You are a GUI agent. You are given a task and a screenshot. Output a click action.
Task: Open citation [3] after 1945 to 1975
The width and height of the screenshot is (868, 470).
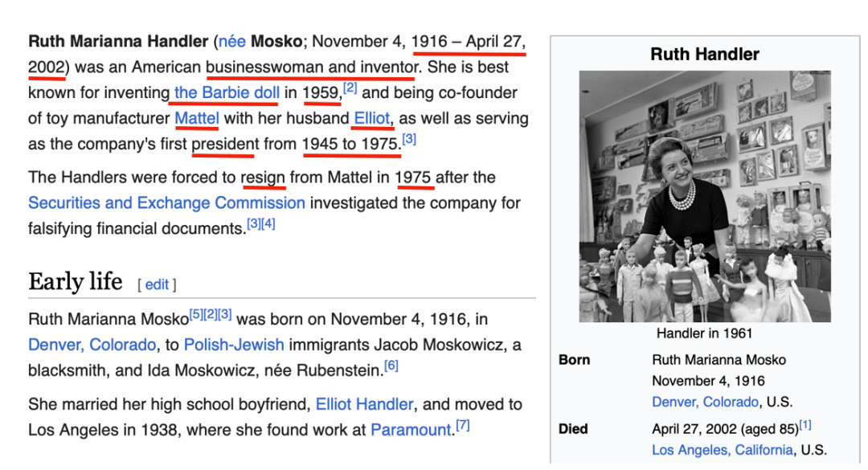point(409,139)
